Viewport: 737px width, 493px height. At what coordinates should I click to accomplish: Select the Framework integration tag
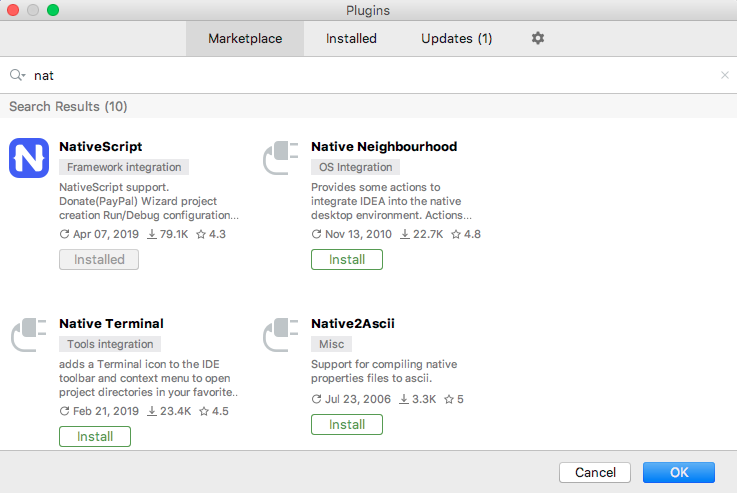coord(124,167)
